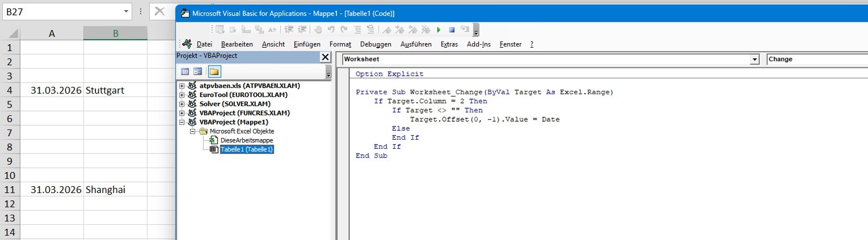Select column A header in Excel
Image resolution: width=868 pixels, height=240 pixels.
[52, 33]
